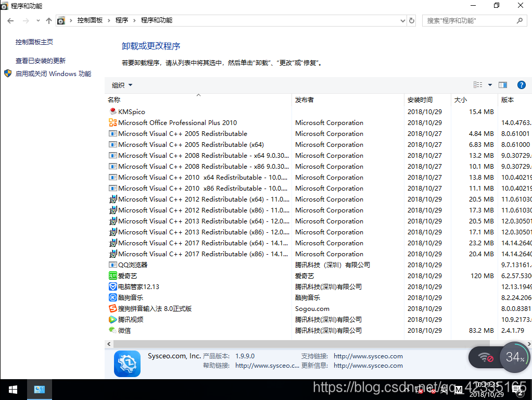Screen dimensions: 532x400
Task: Expand chevron after 控制面板 in breadcrumb
Action: coord(109,20)
